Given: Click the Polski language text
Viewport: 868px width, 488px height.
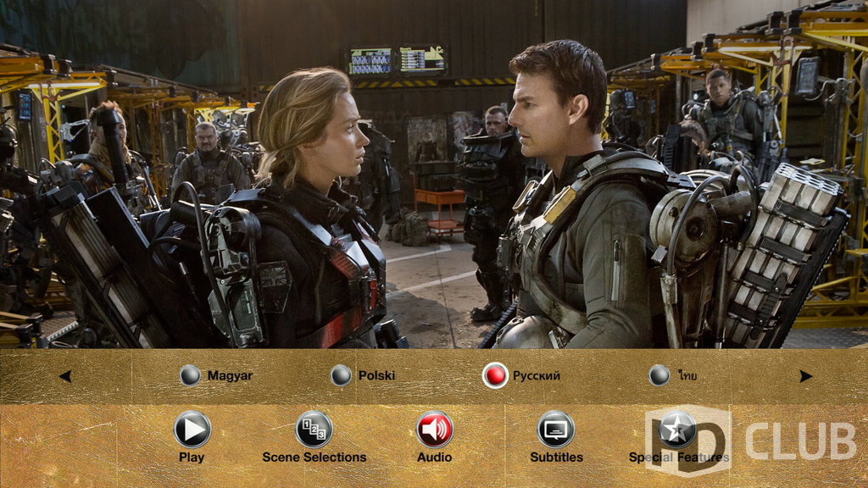Looking at the screenshot, I should click(376, 375).
